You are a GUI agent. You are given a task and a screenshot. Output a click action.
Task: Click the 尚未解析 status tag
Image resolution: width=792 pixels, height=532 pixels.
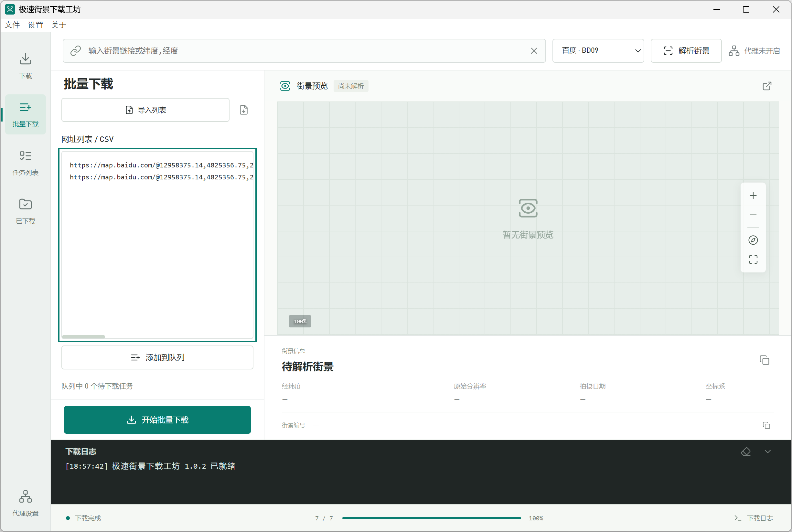[351, 86]
